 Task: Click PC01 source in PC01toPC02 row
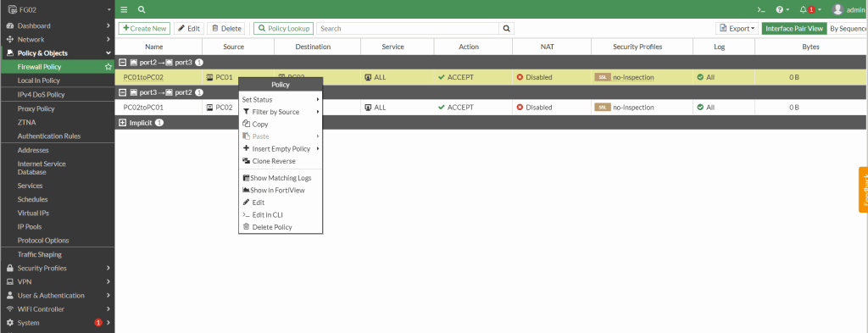[x=220, y=77]
